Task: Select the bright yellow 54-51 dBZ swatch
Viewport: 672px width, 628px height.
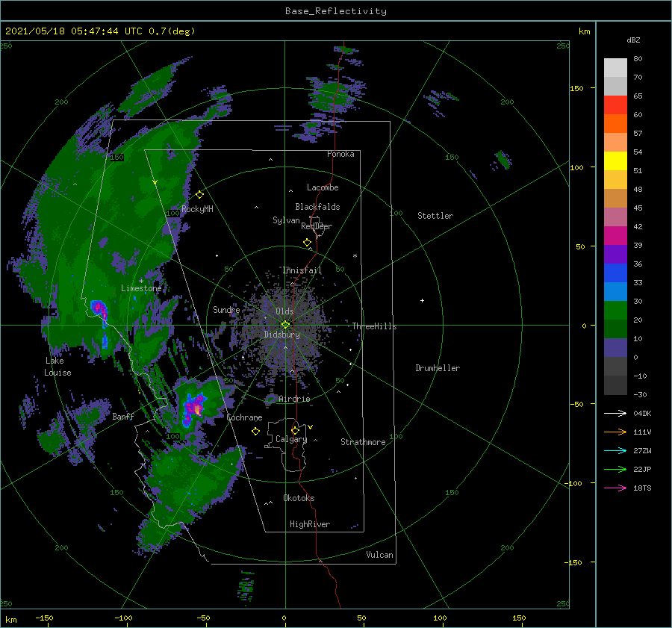Action: (615, 161)
